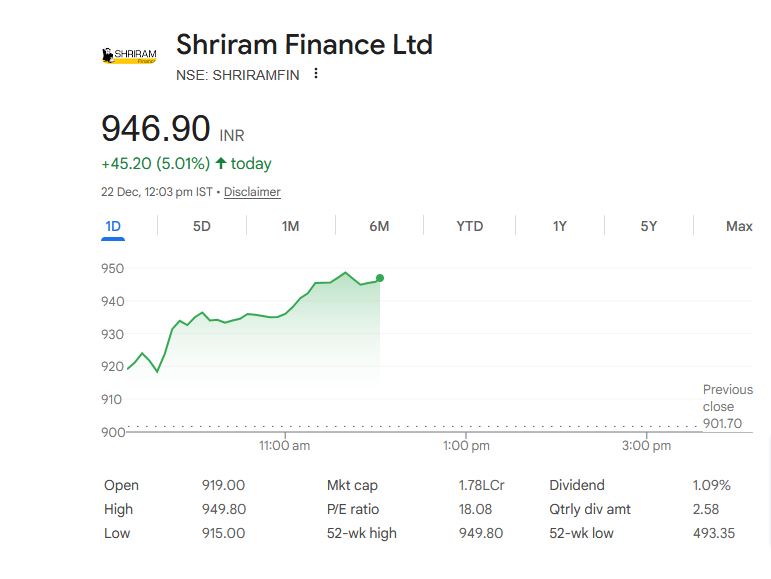Click the 52-wk high label

pyautogui.click(x=362, y=533)
